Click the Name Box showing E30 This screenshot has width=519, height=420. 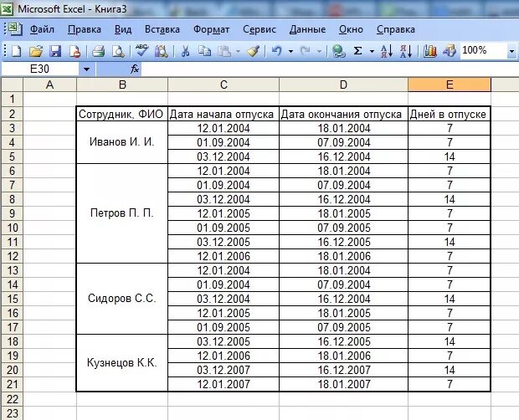40,69
